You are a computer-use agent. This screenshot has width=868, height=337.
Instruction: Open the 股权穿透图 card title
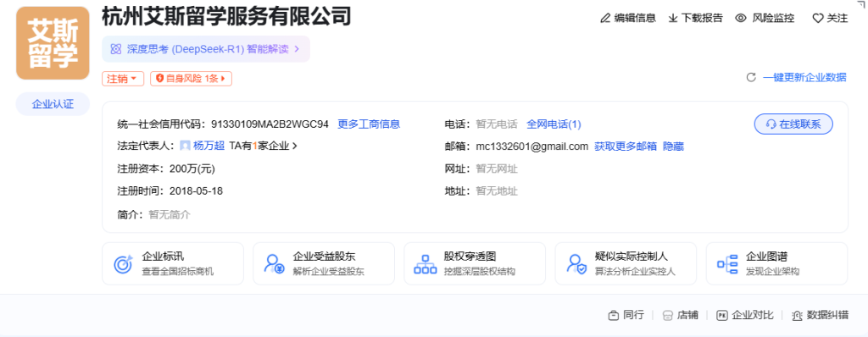click(x=470, y=257)
